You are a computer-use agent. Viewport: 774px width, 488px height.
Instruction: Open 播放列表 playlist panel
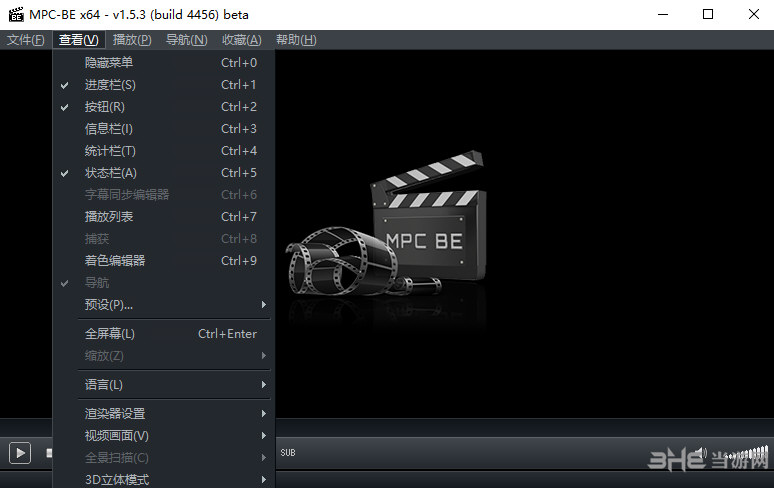[x=164, y=217]
